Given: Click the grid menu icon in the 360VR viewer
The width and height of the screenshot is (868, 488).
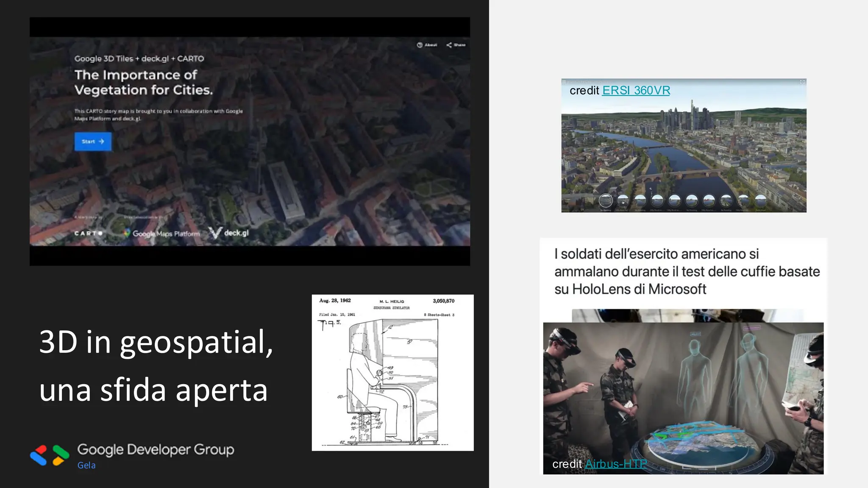Looking at the screenshot, I should (x=564, y=82).
